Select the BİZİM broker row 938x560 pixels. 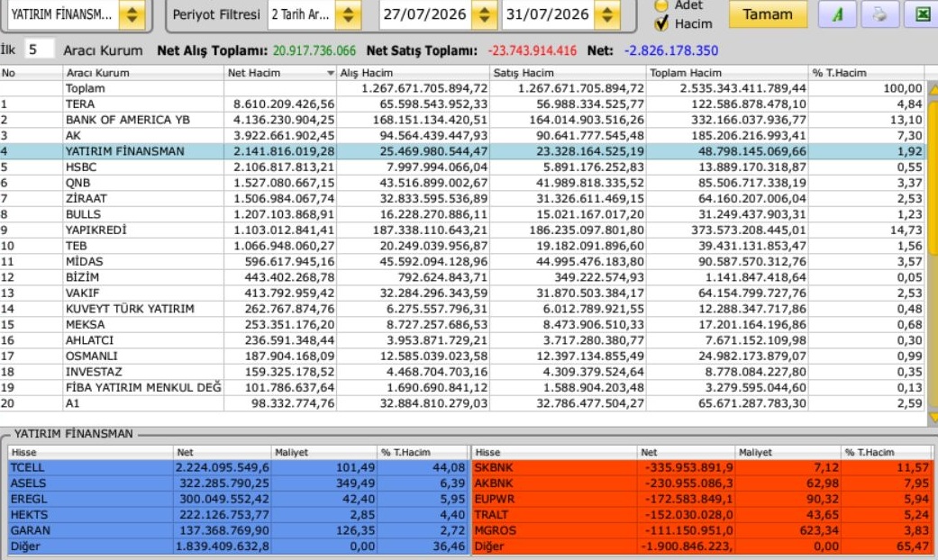click(x=462, y=277)
